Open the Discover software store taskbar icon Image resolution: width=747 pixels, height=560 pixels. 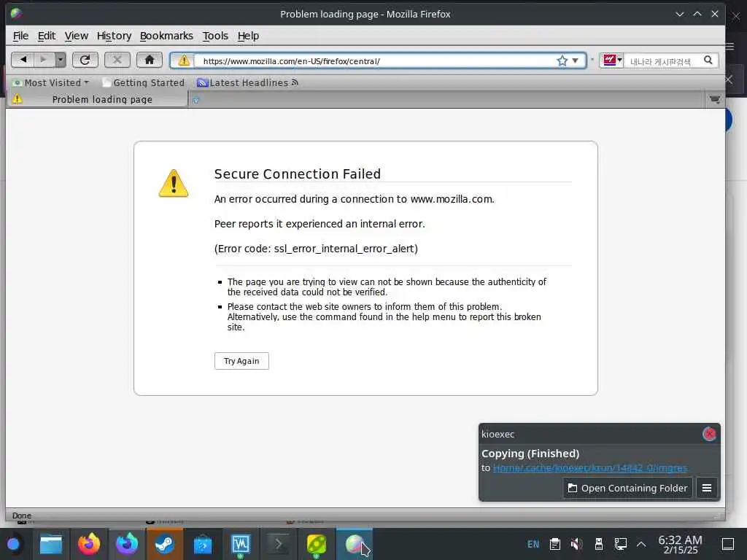point(203,544)
